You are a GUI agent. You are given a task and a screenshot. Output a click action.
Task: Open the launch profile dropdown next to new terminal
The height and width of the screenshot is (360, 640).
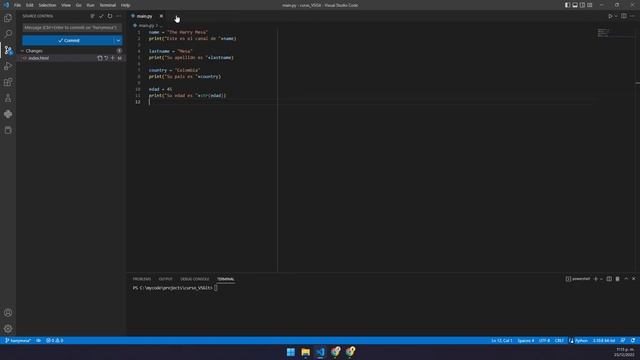click(601, 279)
